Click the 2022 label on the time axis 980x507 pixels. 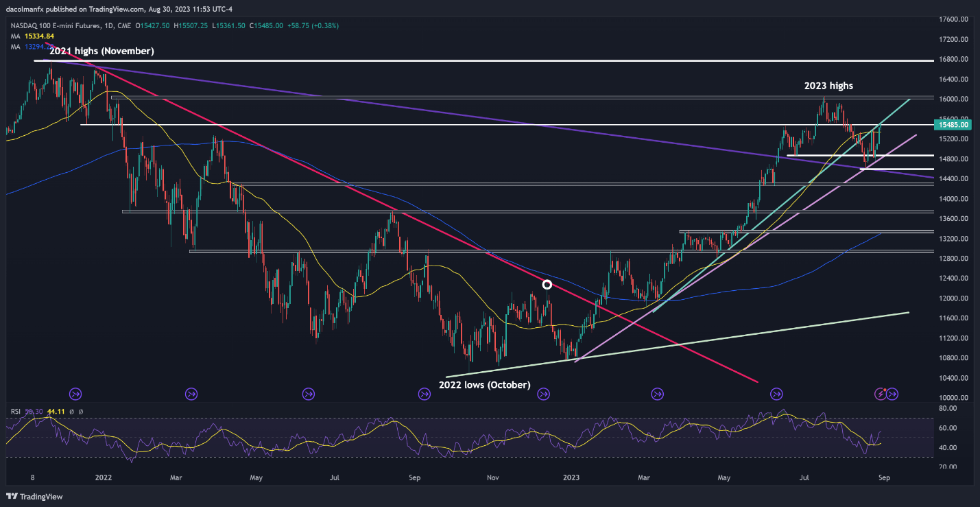[104, 477]
